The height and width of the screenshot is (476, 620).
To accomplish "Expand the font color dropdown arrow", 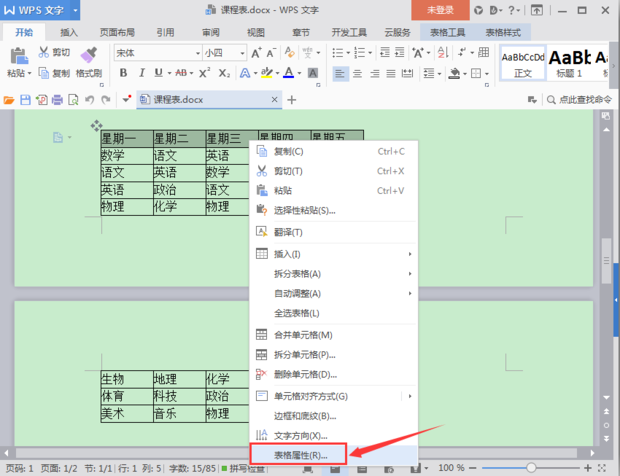I will pyautogui.click(x=299, y=73).
